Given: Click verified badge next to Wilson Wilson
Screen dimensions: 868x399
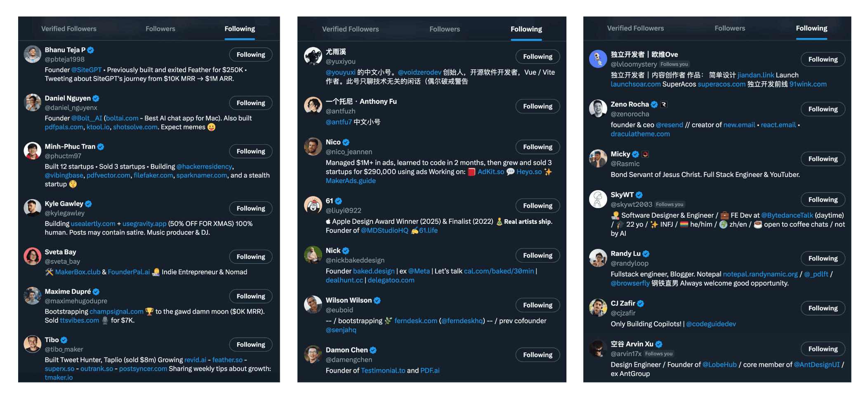Looking at the screenshot, I should [377, 300].
